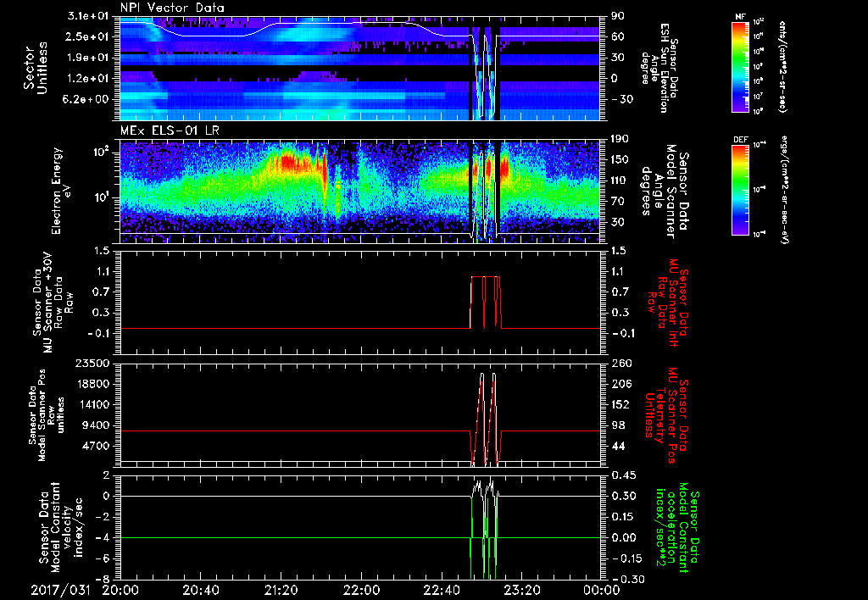
Task: Select the "ESH Sun Elevation Angle" axis label
Action: (660, 68)
